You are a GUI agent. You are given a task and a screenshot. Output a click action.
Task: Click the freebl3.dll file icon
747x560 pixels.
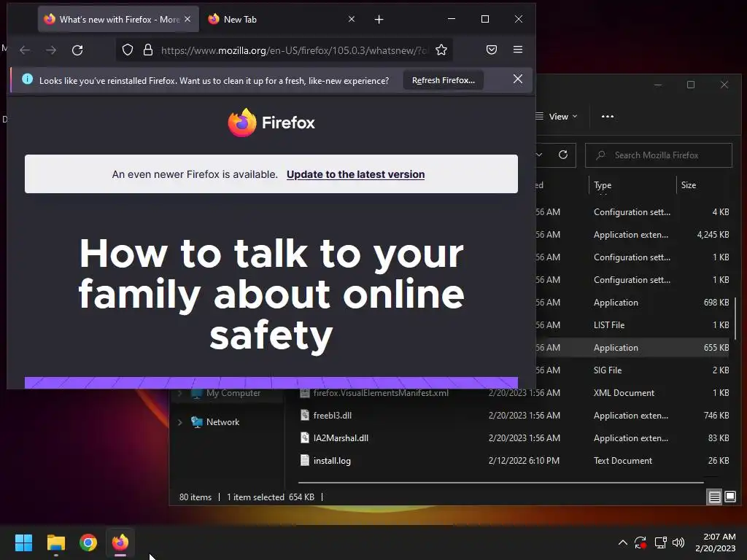(x=305, y=415)
